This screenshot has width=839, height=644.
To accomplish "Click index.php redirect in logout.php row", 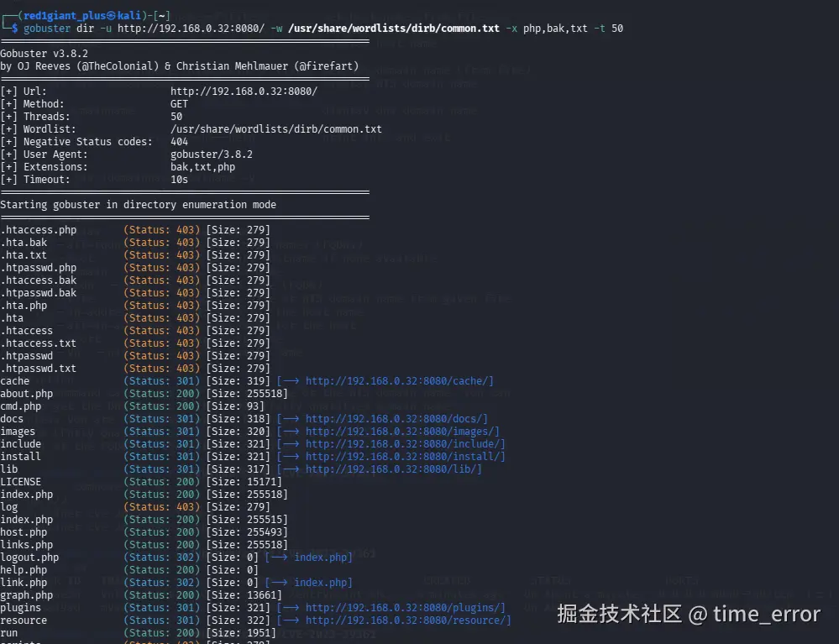I will coord(320,558).
